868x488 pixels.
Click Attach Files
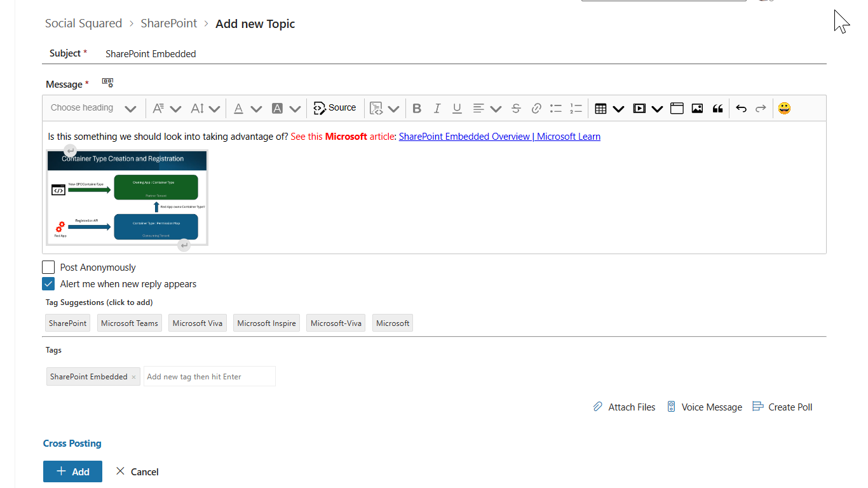tap(624, 407)
